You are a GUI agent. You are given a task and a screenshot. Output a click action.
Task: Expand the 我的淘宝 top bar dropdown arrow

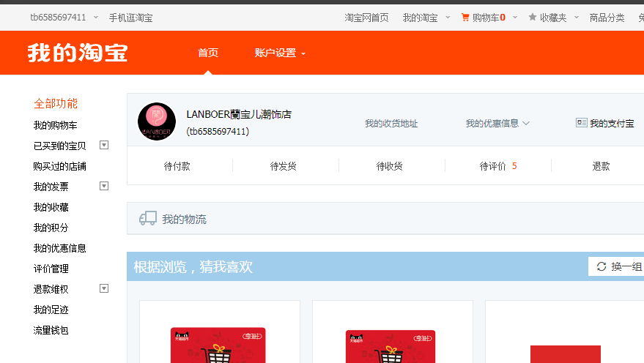coord(448,18)
